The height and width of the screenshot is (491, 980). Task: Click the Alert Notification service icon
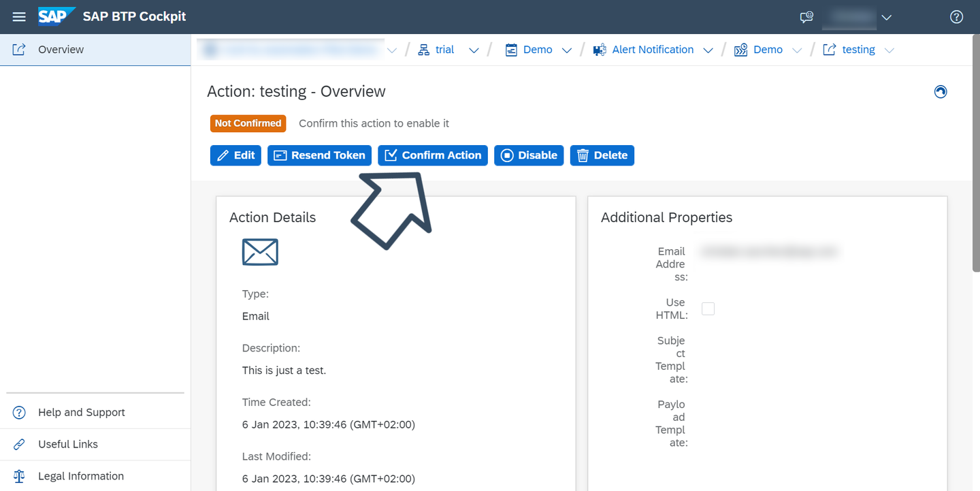600,50
